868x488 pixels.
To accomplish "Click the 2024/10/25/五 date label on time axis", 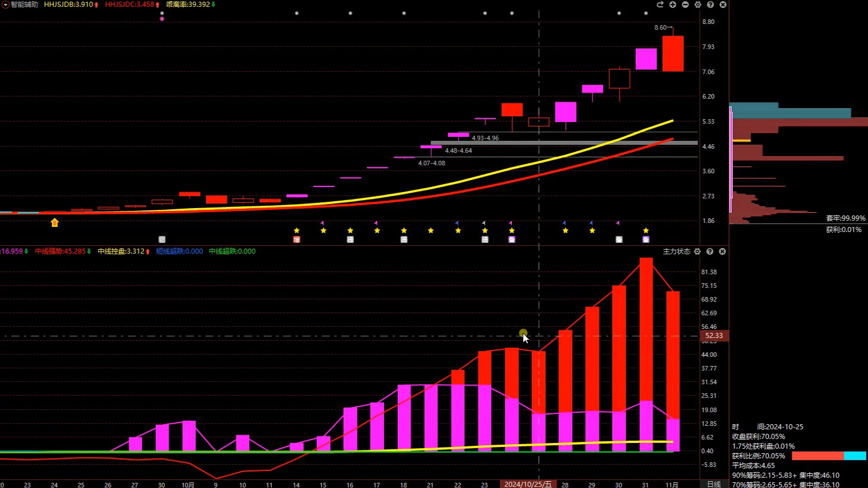I will coord(528,484).
